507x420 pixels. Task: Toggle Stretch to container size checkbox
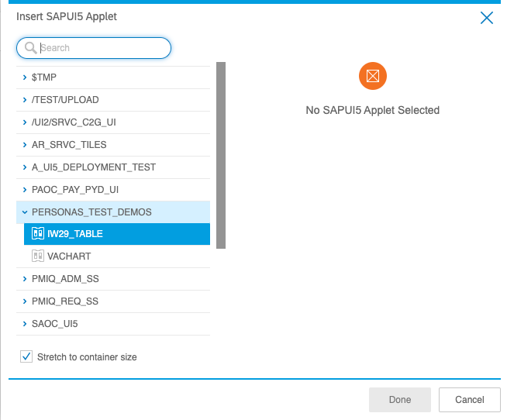click(x=26, y=357)
